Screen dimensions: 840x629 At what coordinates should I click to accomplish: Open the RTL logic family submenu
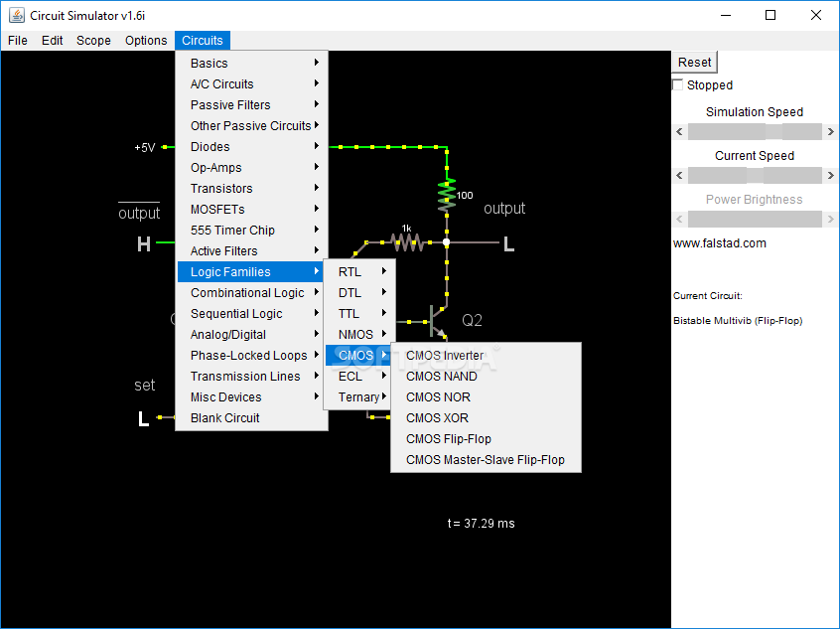[359, 272]
